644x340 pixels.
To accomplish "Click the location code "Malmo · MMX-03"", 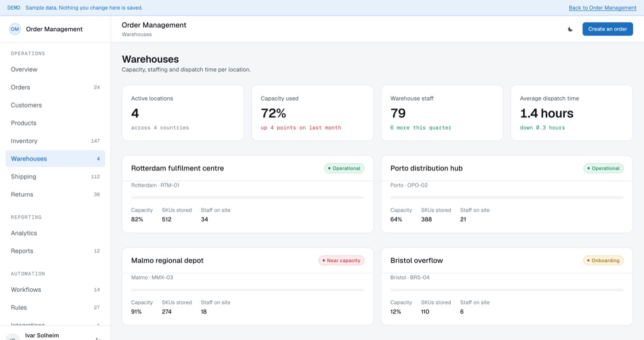I will point(152,277).
